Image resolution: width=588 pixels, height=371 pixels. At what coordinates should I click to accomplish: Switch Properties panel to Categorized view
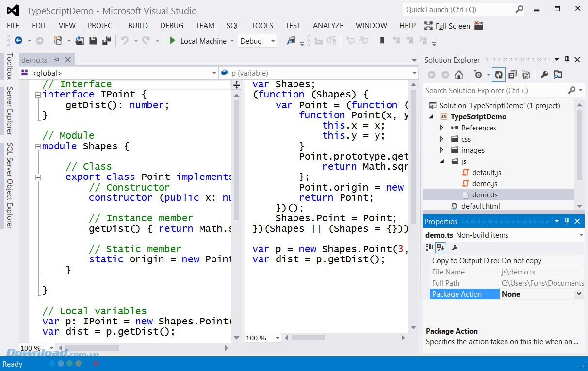point(430,247)
